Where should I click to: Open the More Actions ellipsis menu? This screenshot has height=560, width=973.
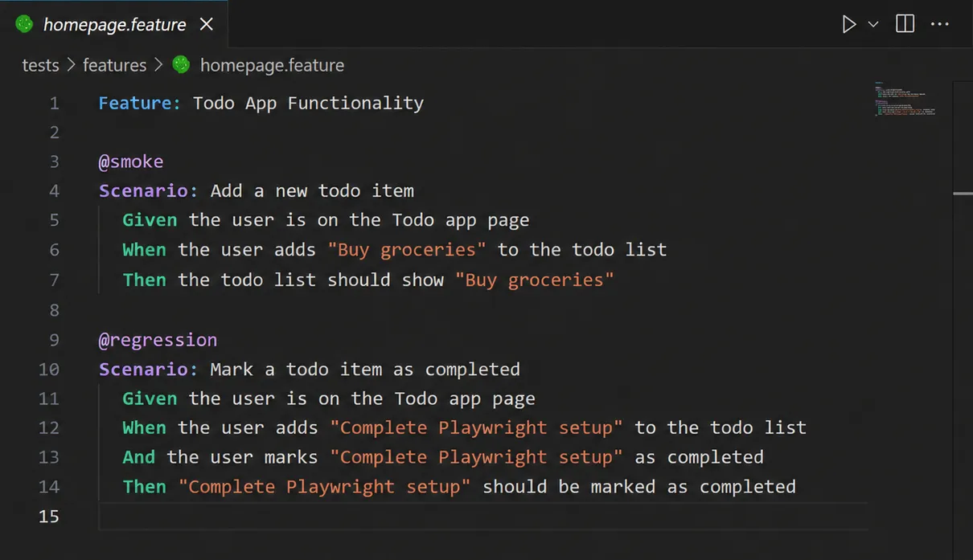coord(939,24)
